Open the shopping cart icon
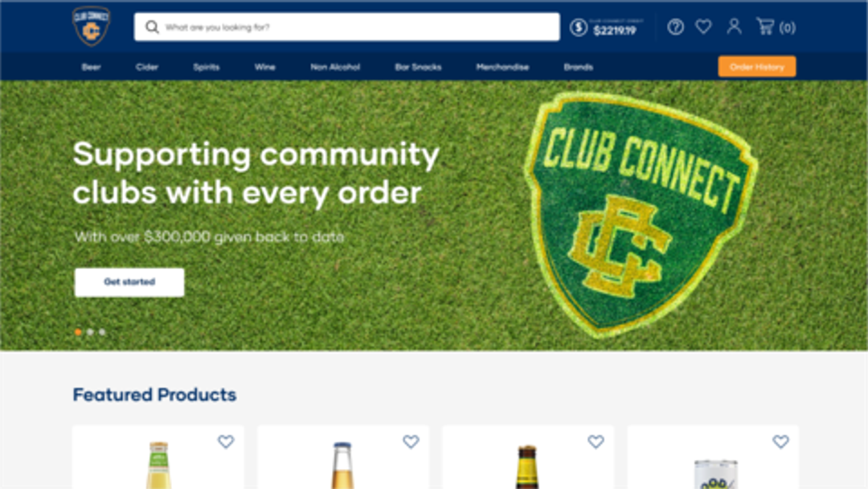 pos(766,26)
